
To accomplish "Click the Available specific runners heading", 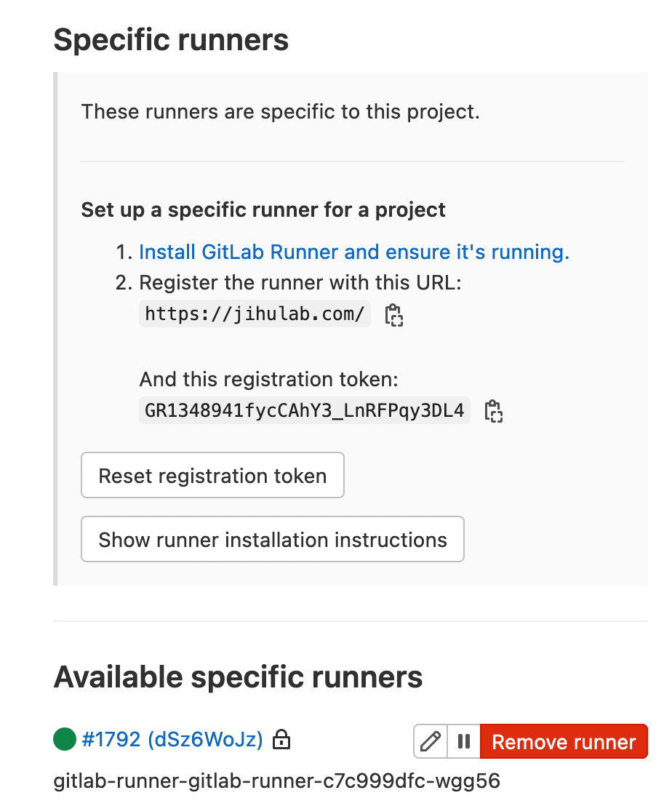I will [239, 677].
